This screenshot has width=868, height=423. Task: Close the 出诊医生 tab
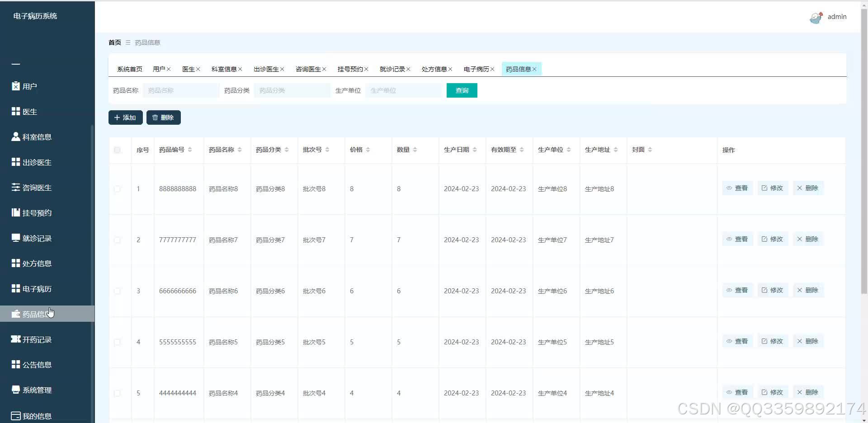(x=282, y=69)
